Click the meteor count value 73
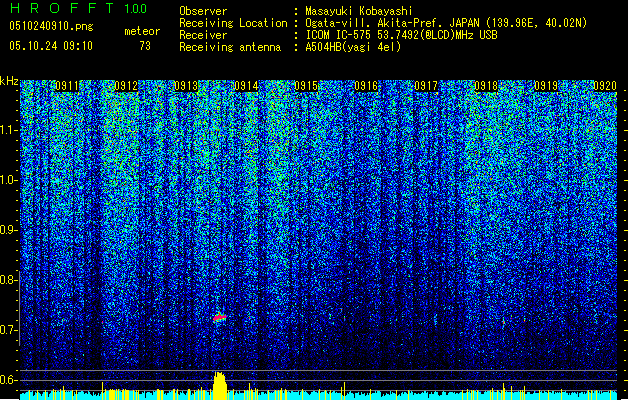The height and width of the screenshot is (400, 629). click(x=145, y=46)
